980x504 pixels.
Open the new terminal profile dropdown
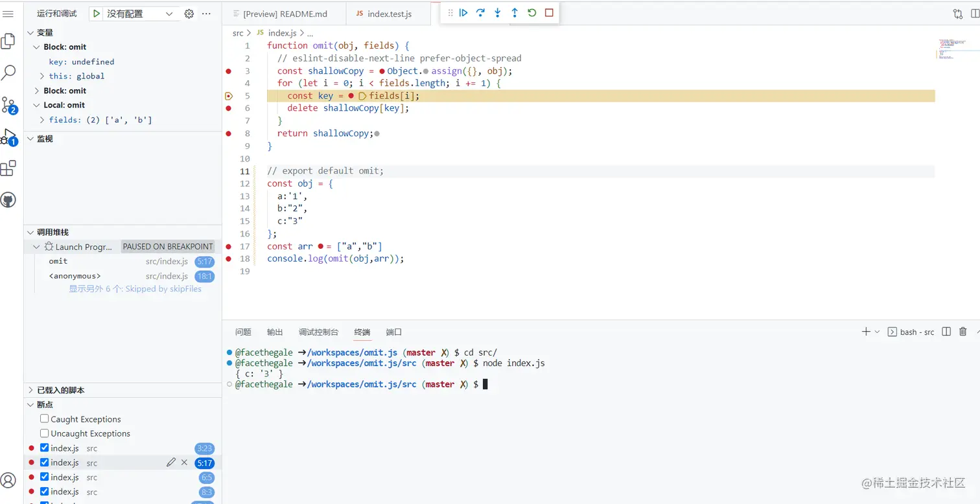pyautogui.click(x=877, y=332)
